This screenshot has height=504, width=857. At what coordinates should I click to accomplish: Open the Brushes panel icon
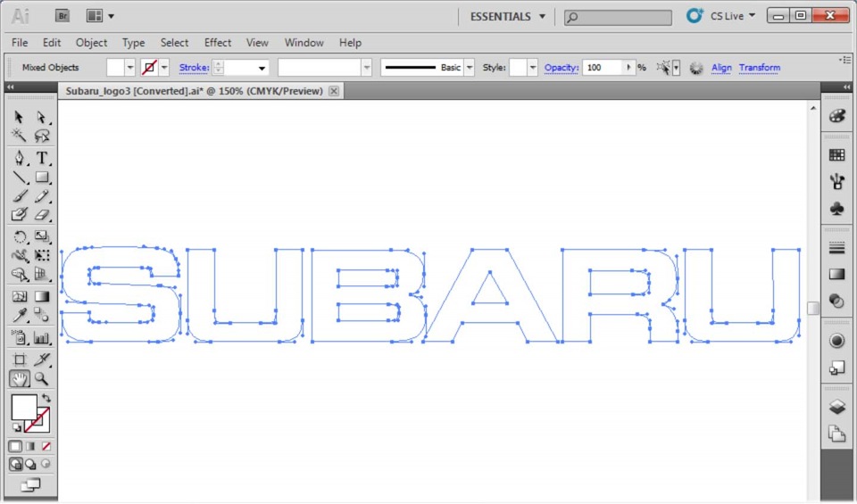[x=836, y=181]
